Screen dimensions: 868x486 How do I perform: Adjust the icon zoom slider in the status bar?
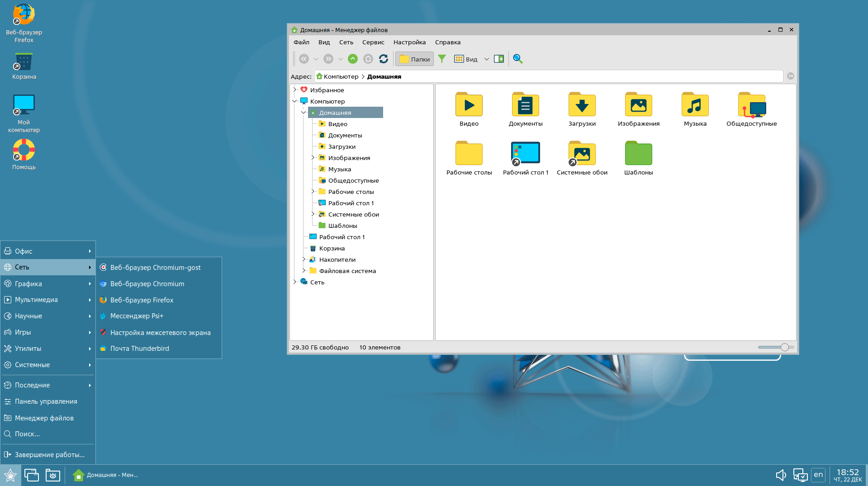[x=784, y=347]
